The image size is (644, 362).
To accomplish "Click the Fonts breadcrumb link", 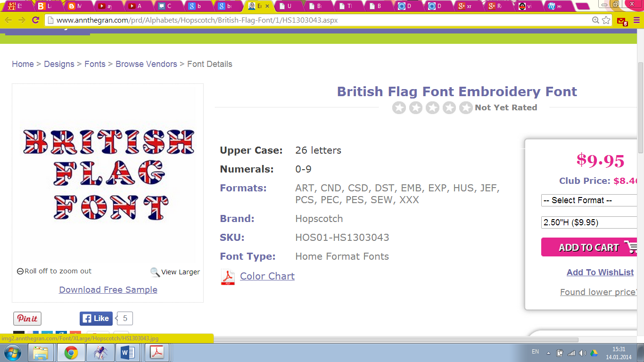I will tap(95, 64).
